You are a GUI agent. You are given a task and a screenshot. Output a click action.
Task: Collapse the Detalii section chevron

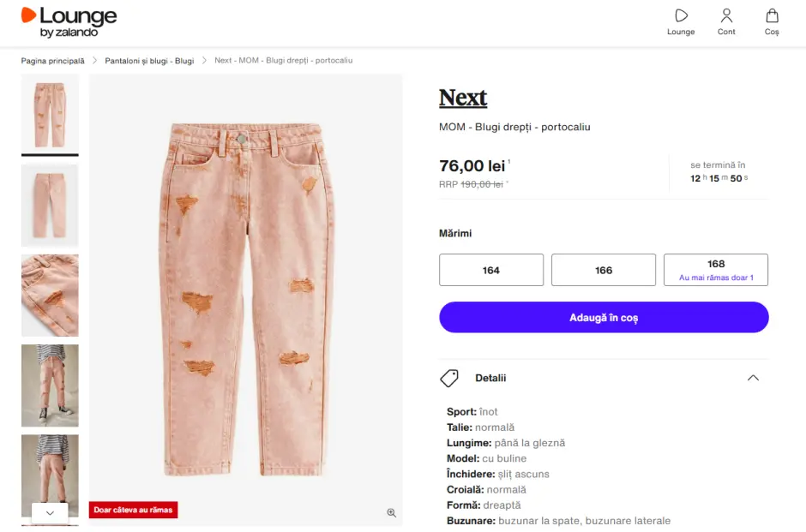pos(753,378)
